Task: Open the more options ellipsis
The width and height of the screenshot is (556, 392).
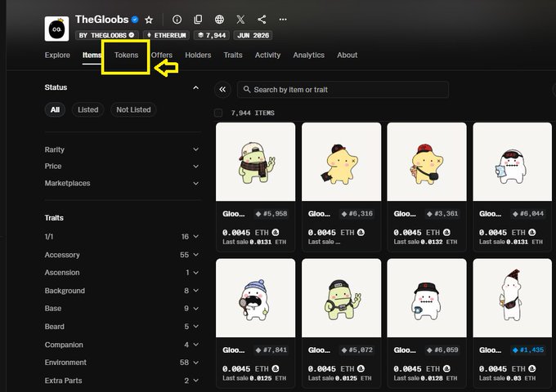Action: coord(283,20)
